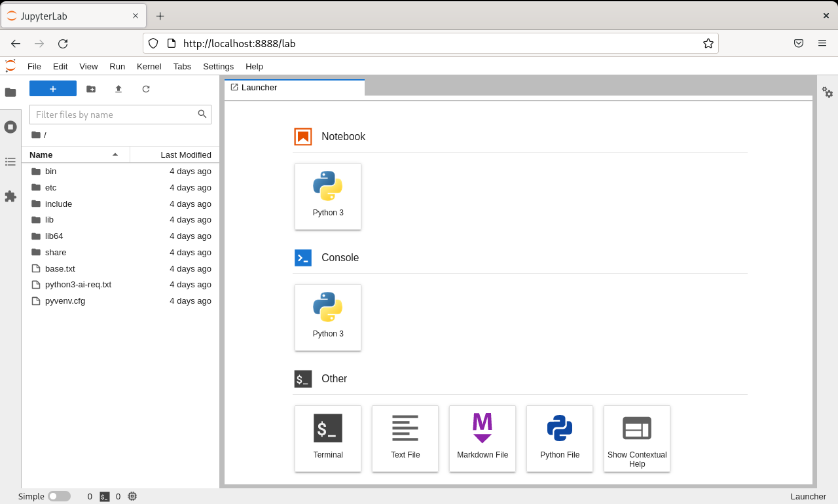Select the running terminals and kernels icon
The image size is (838, 504).
pos(10,127)
